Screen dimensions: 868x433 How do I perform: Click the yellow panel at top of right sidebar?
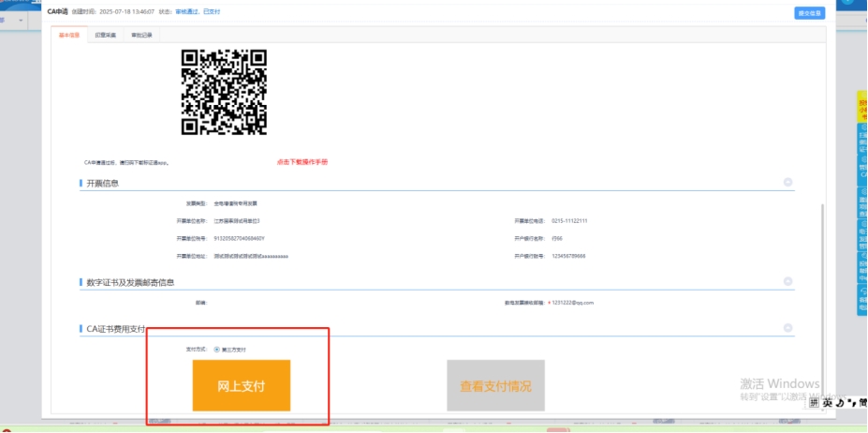(x=861, y=109)
